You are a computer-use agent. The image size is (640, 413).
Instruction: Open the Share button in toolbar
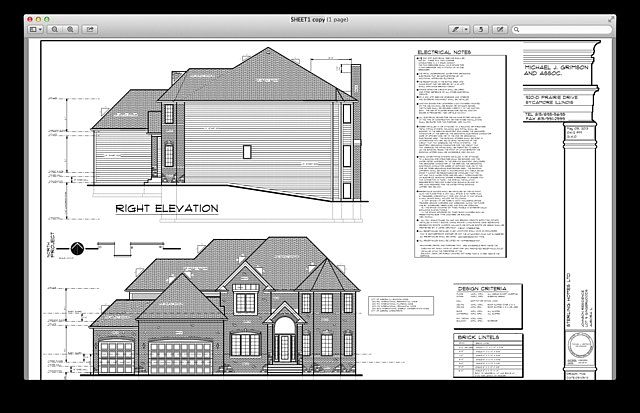tap(90, 29)
